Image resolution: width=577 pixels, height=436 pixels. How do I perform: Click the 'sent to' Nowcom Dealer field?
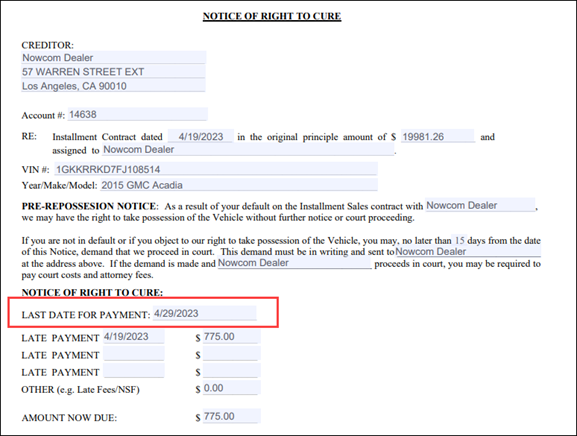coord(468,252)
